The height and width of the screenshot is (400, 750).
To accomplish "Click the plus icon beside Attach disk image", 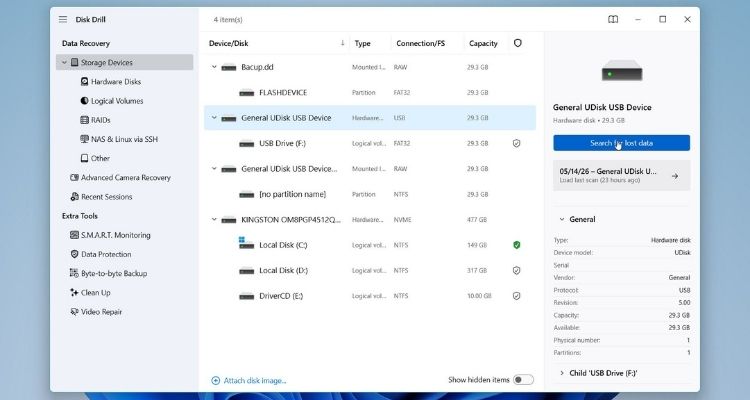I will point(216,380).
